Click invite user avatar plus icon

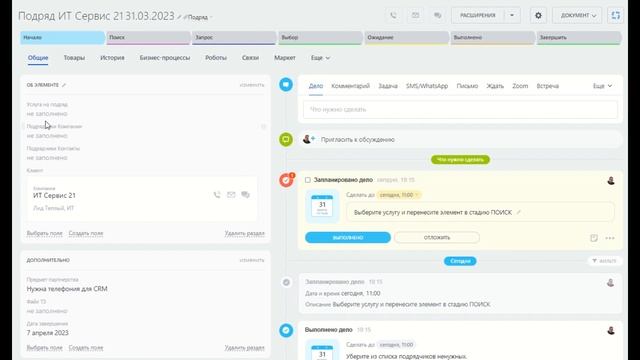tap(309, 139)
